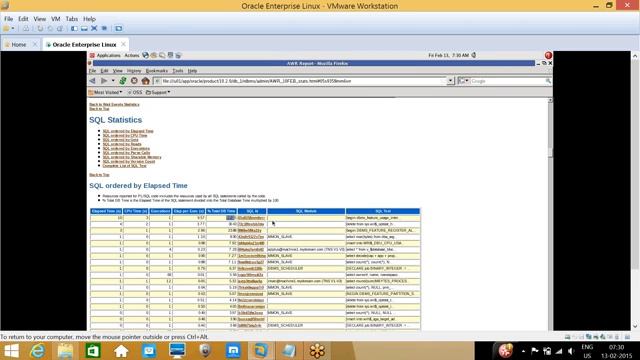Open Firefox History menu

point(133,71)
